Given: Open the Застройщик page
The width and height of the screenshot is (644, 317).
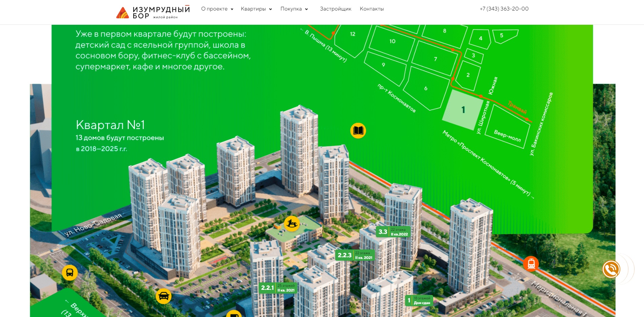Looking at the screenshot, I should click(336, 9).
